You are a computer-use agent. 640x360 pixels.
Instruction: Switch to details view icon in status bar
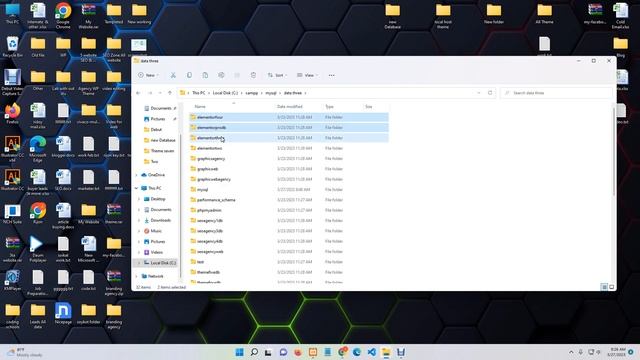click(604, 287)
